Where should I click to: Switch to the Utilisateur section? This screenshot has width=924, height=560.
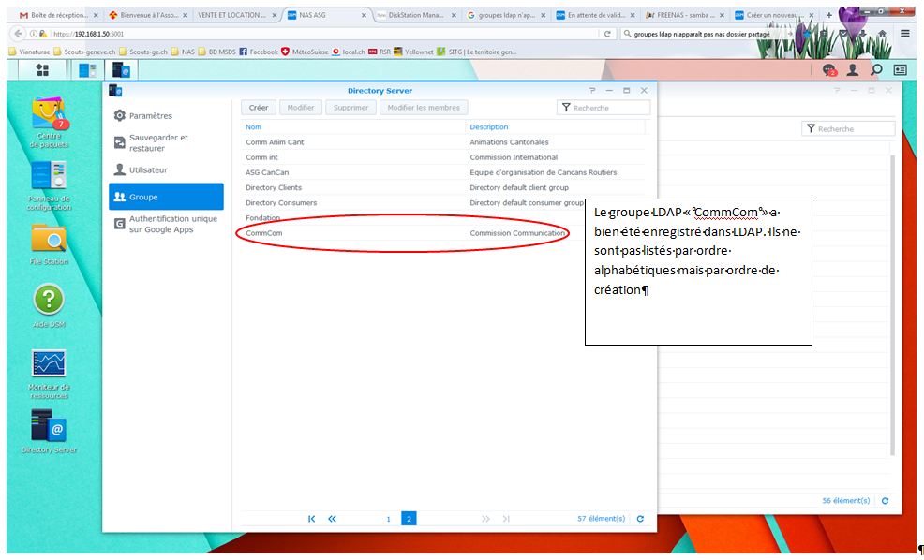tap(148, 170)
